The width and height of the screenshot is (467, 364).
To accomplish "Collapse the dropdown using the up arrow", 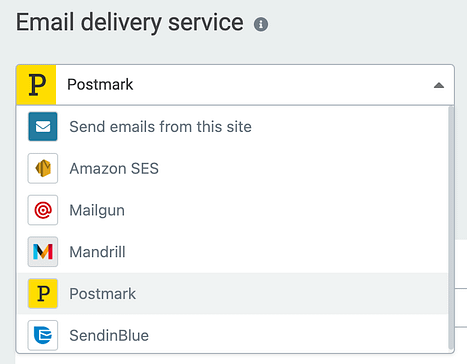I will click(439, 85).
